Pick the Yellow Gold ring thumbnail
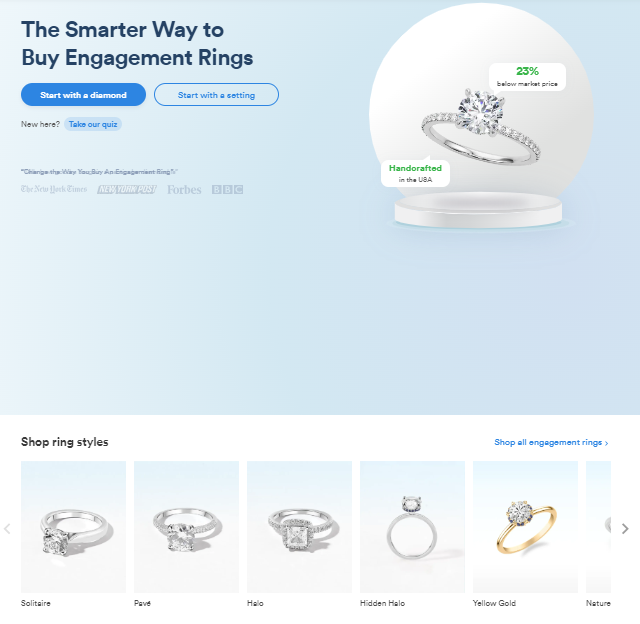 [x=525, y=527]
